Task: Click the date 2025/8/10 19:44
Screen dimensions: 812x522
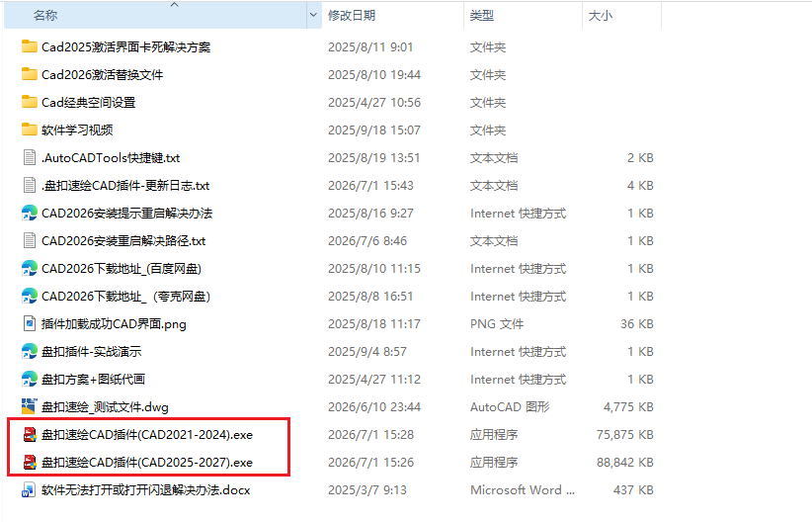Action: tap(374, 75)
